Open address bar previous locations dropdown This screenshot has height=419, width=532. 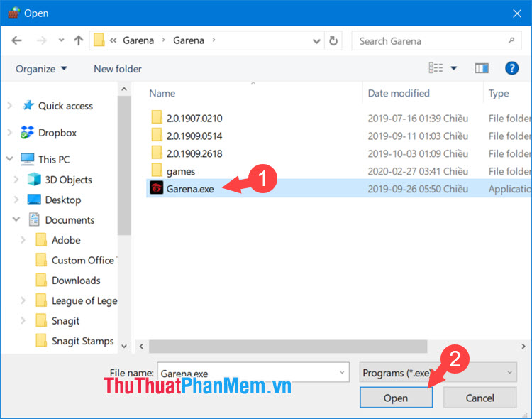point(316,41)
